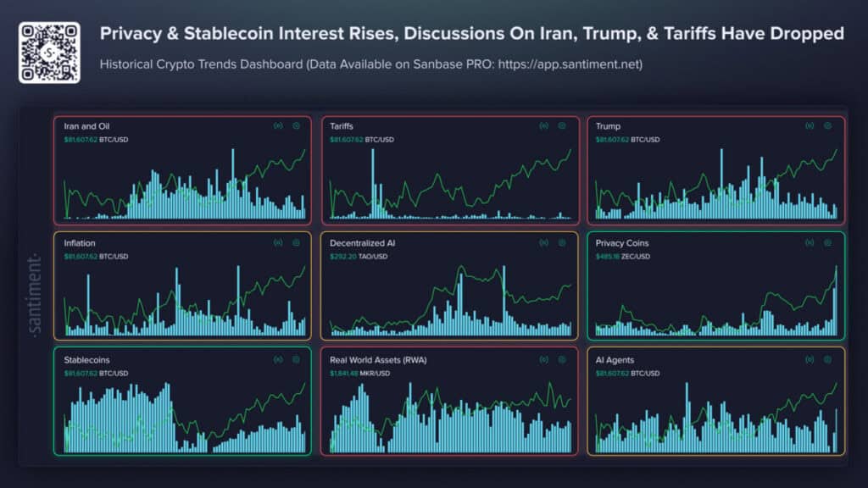Click the signal alert icon on Inflation panel
The width and height of the screenshot is (868, 488).
[x=278, y=243]
